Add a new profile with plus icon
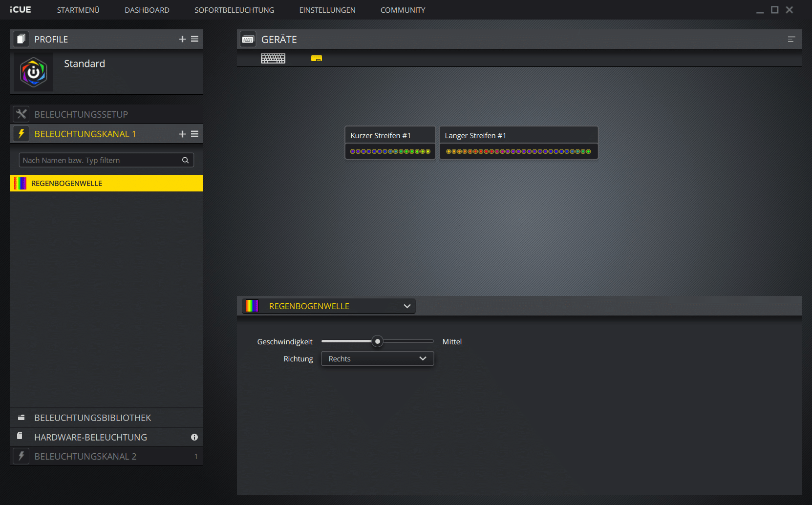 (x=182, y=39)
